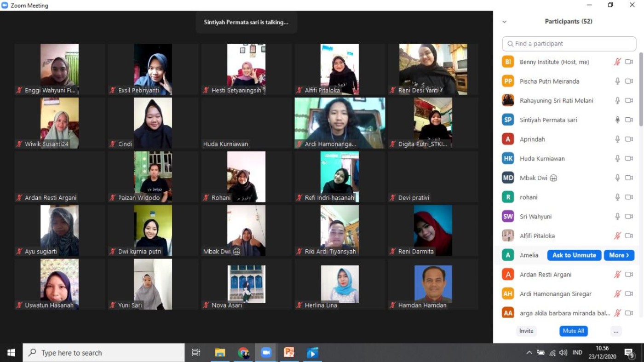Click the IND language indicator in taskbar
The height and width of the screenshot is (362, 644).
pos(577,353)
